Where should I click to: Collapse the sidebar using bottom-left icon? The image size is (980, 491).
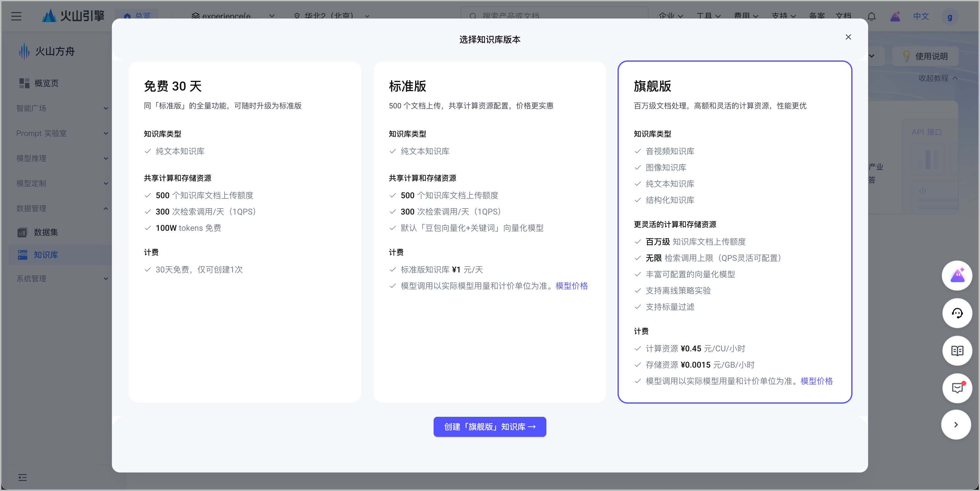coord(23,477)
